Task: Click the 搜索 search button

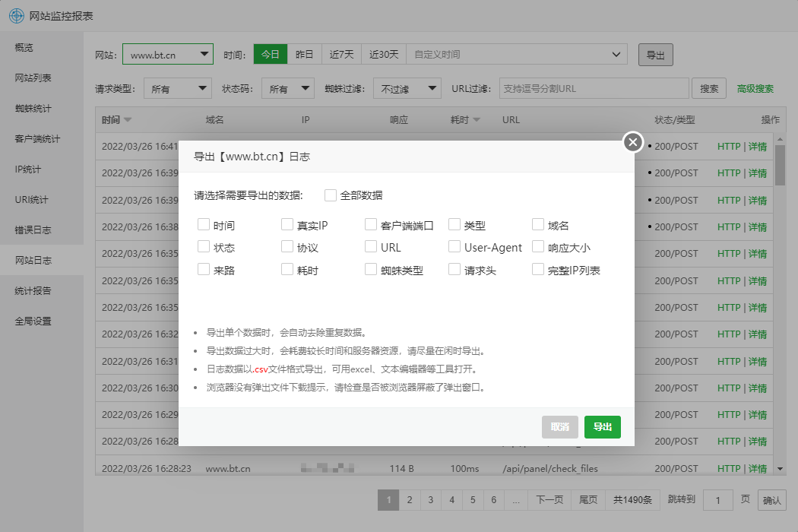Action: tap(709, 89)
